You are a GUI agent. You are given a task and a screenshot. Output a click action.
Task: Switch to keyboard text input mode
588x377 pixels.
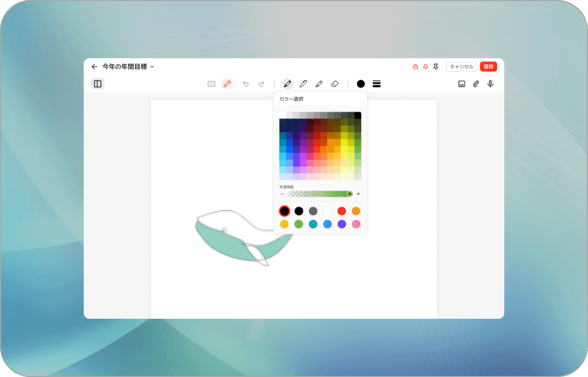[x=211, y=84]
